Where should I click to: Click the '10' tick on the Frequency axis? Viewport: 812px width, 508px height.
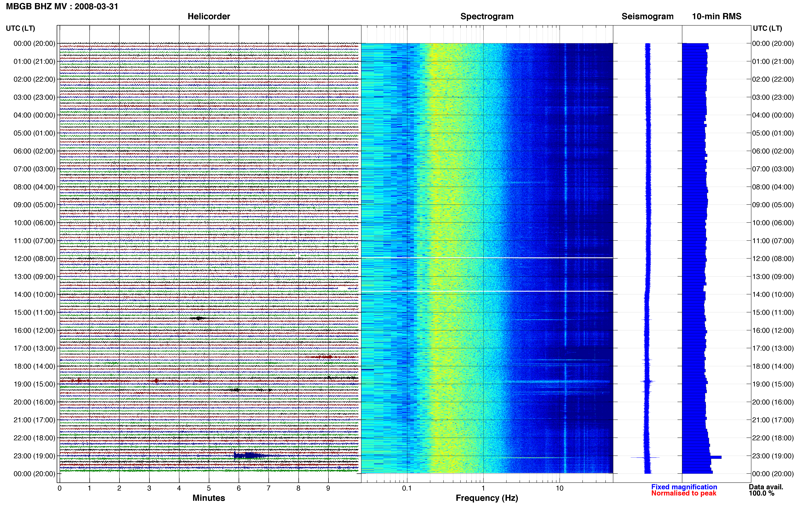559,488
